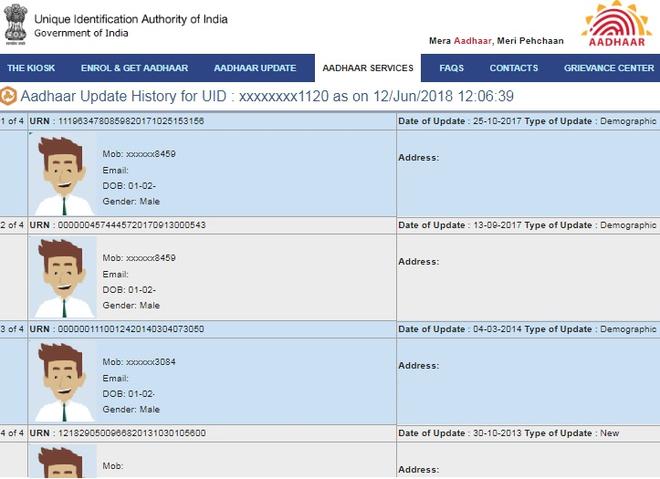Click the orange Aadhaar Update History icon

coord(9,96)
